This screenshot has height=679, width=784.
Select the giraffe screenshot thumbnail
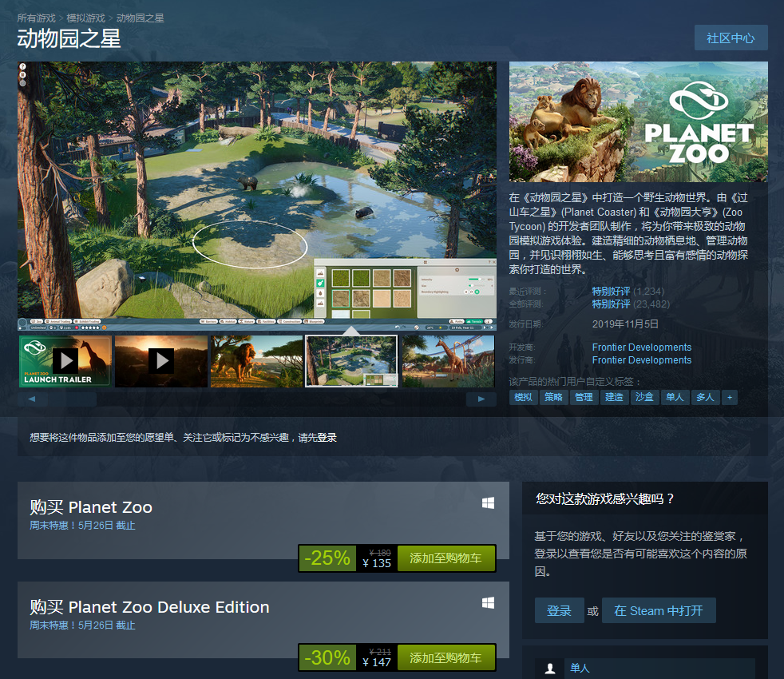[449, 361]
